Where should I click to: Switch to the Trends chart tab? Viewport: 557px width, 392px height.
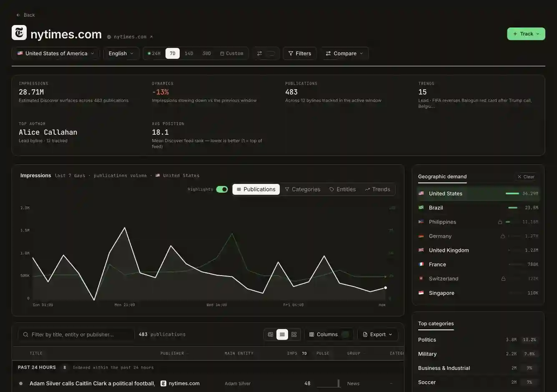point(377,189)
